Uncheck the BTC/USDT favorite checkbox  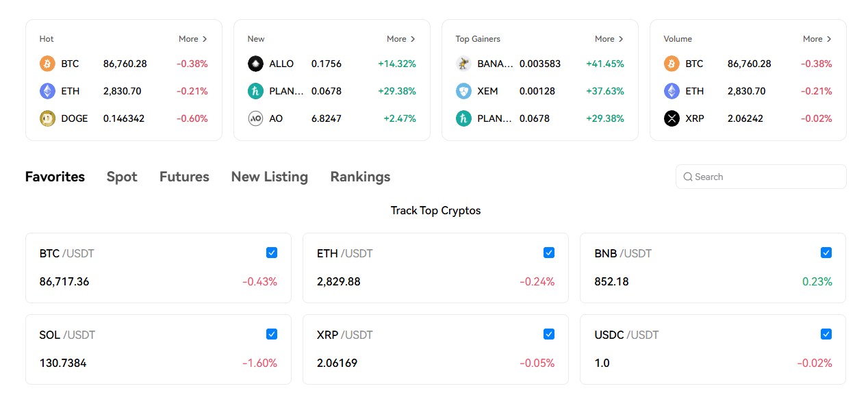272,253
